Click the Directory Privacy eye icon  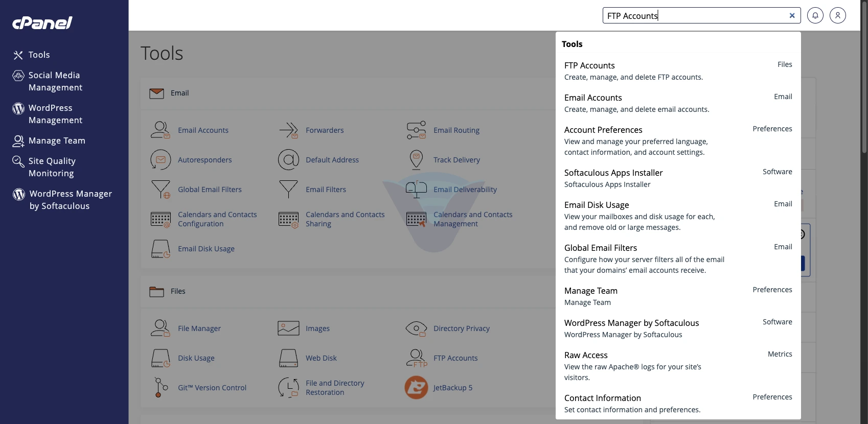pos(416,328)
